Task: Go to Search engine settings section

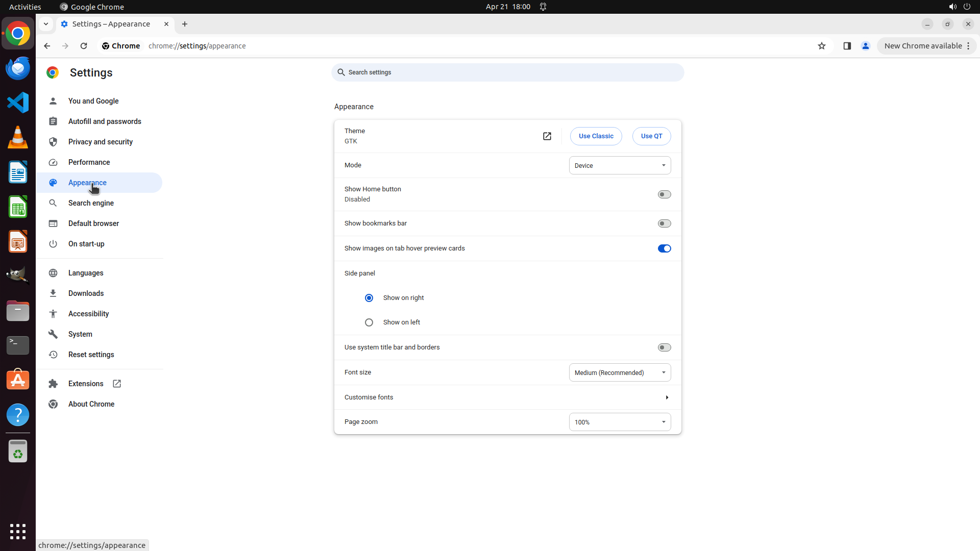Action: click(x=91, y=203)
